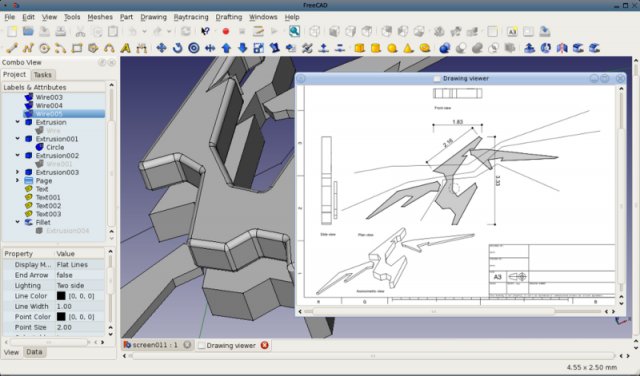Select the Draft line tool icon
Viewport: 640px width, 376px height.
(x=12, y=48)
